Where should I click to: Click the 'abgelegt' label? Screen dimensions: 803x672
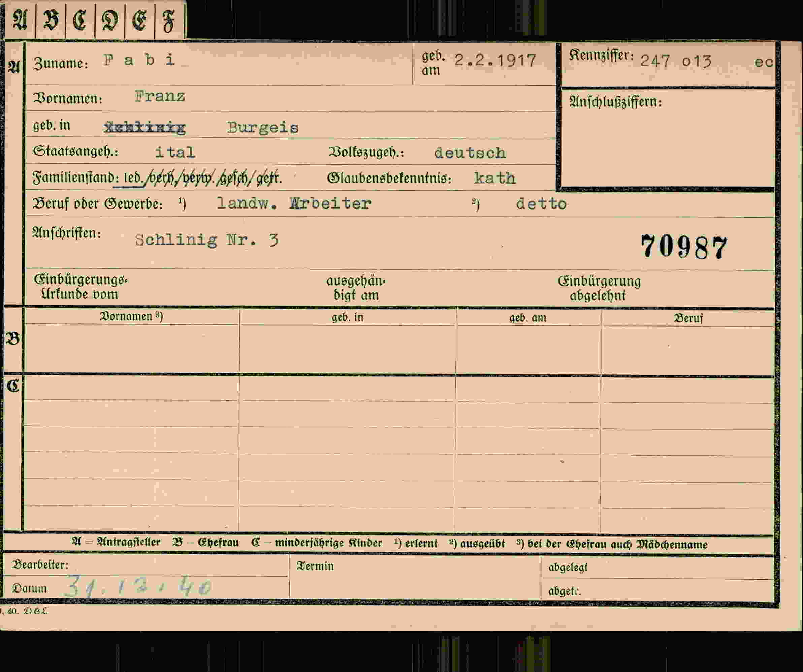568,567
